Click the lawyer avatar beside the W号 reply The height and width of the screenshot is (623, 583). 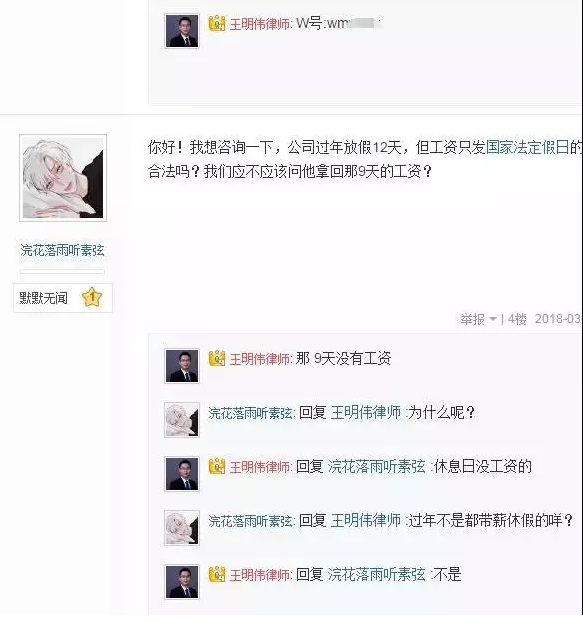click(x=182, y=31)
